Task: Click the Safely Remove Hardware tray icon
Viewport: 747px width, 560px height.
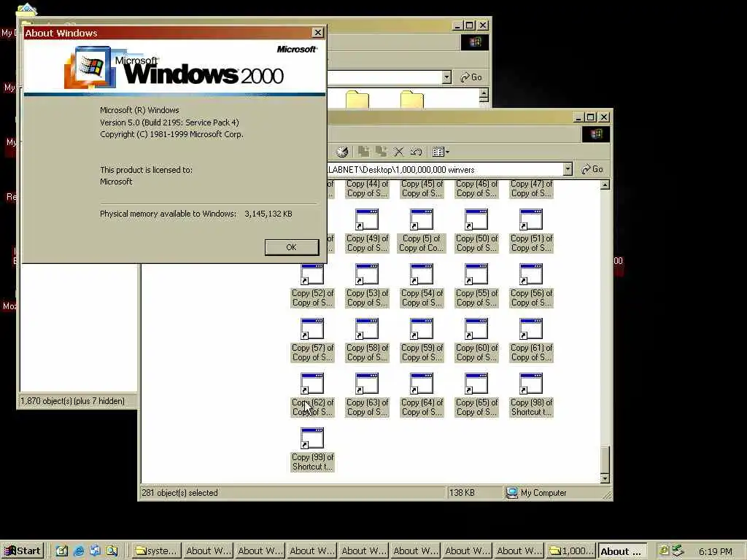Action: [x=677, y=551]
